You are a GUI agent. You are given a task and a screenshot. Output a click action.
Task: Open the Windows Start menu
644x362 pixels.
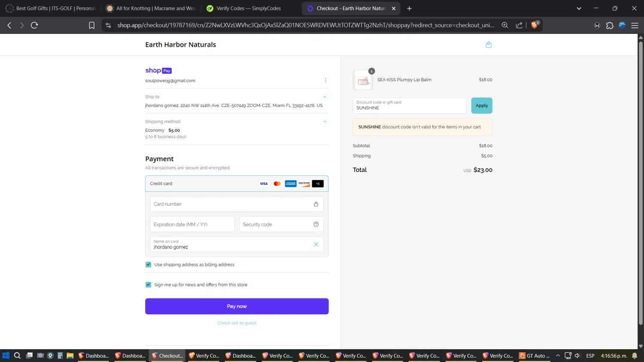click(x=6, y=356)
